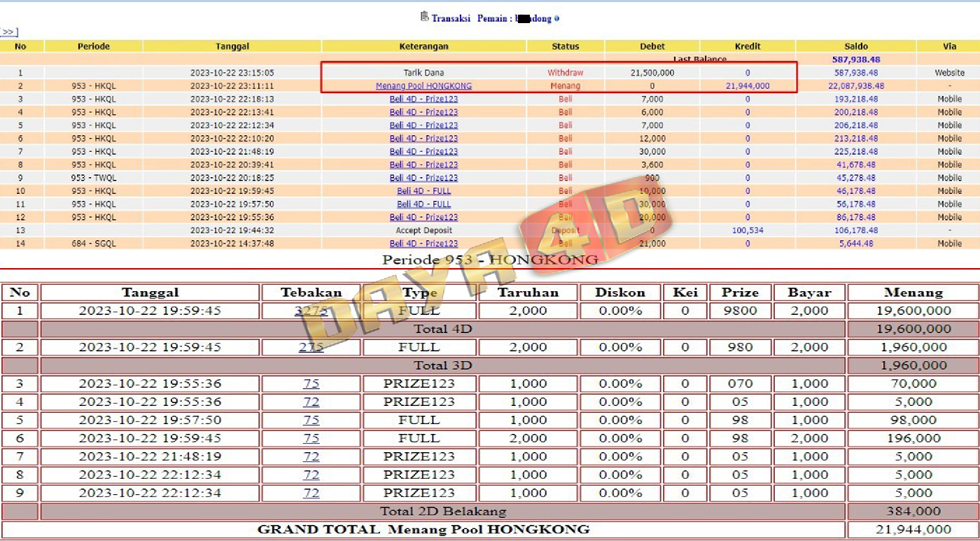Click the 3275 tebakan number link
This screenshot has width=980, height=541.
(311, 311)
